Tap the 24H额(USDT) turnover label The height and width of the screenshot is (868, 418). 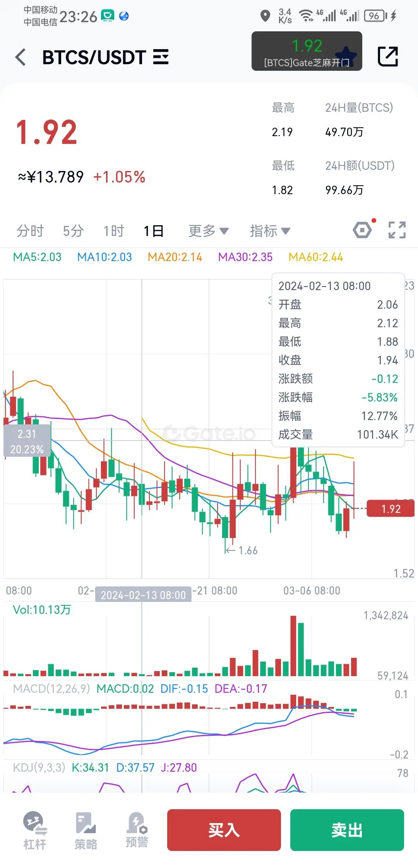click(x=360, y=166)
